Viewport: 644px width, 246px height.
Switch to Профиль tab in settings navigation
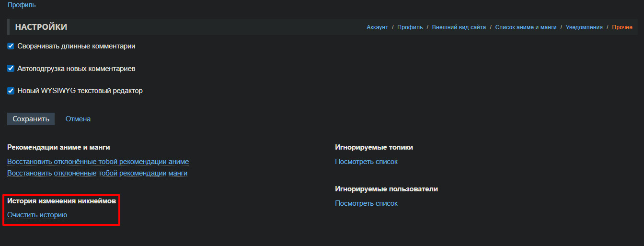point(410,27)
